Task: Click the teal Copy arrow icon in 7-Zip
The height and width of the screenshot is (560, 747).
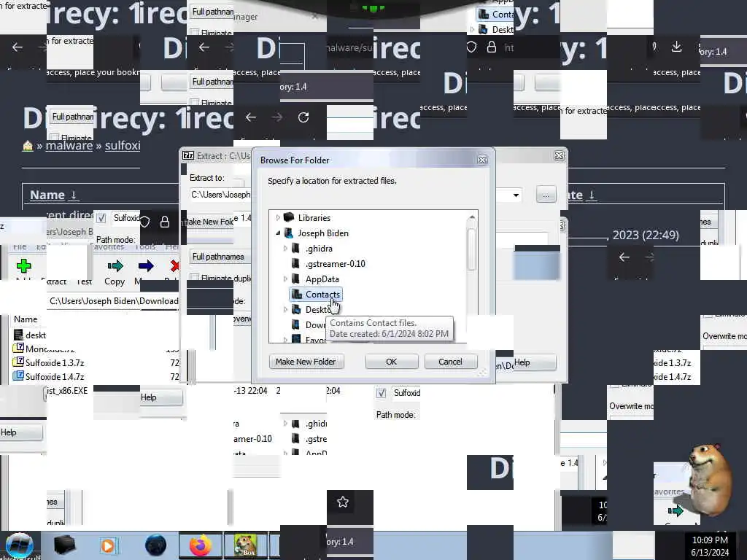Action: click(115, 265)
